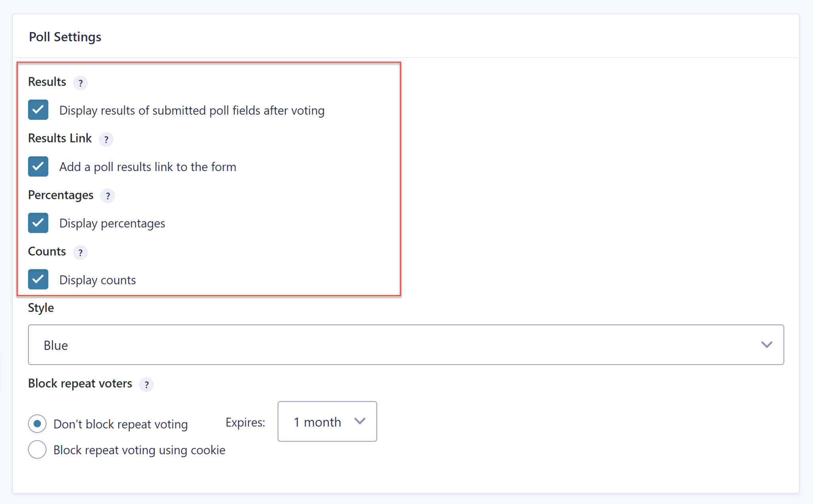Screen dimensions: 813x504
Task: Uncheck display results after voting
Action: tap(38, 110)
